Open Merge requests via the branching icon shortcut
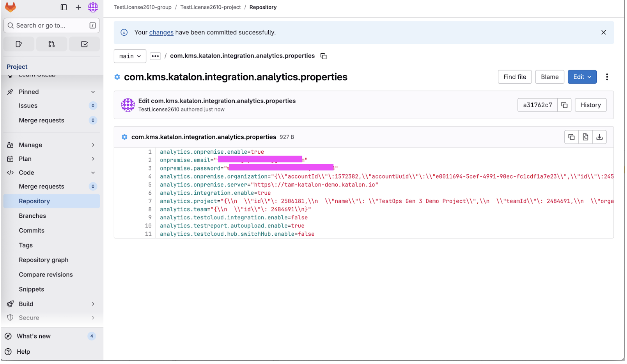Image resolution: width=627 pixels, height=364 pixels. click(51, 44)
